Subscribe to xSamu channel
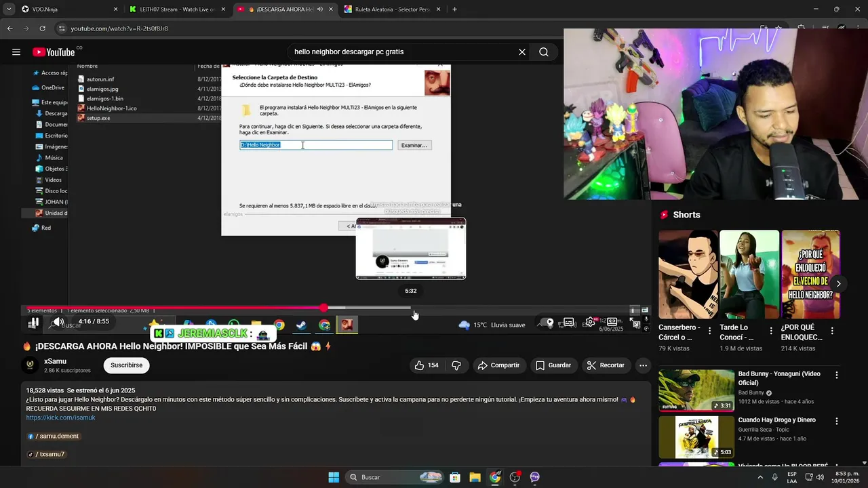 click(x=126, y=365)
